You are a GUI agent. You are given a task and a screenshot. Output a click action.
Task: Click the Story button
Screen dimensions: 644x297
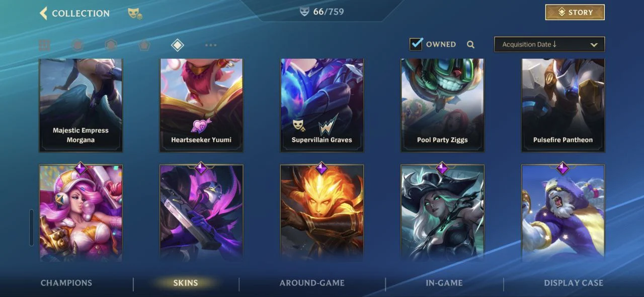(575, 12)
